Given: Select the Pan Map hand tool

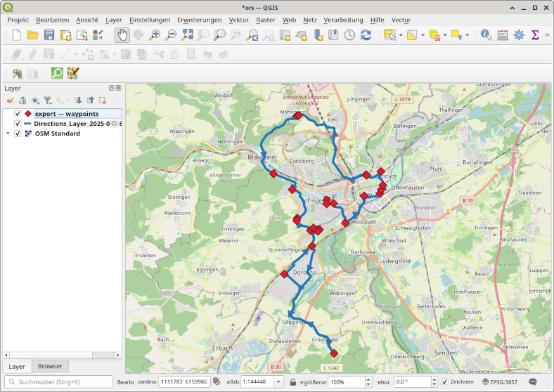Looking at the screenshot, I should click(122, 34).
